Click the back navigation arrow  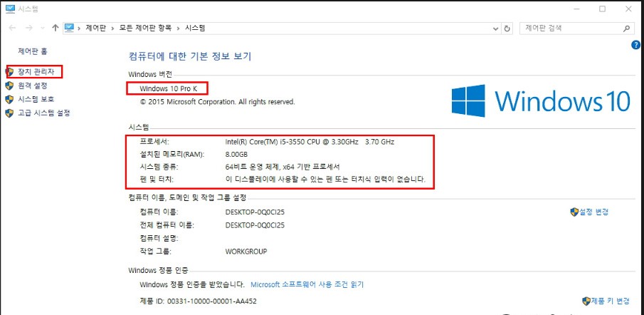click(x=12, y=28)
